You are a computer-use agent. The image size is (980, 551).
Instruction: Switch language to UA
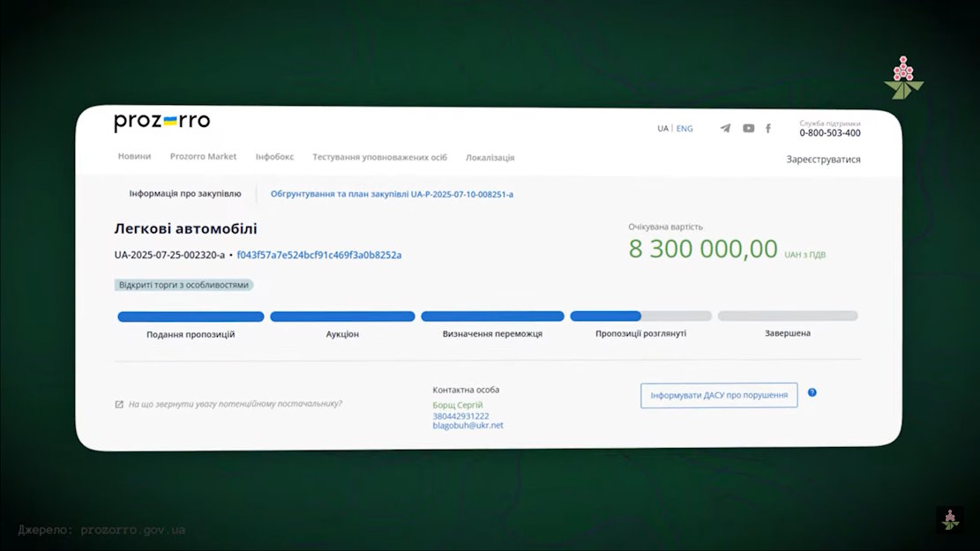point(662,129)
